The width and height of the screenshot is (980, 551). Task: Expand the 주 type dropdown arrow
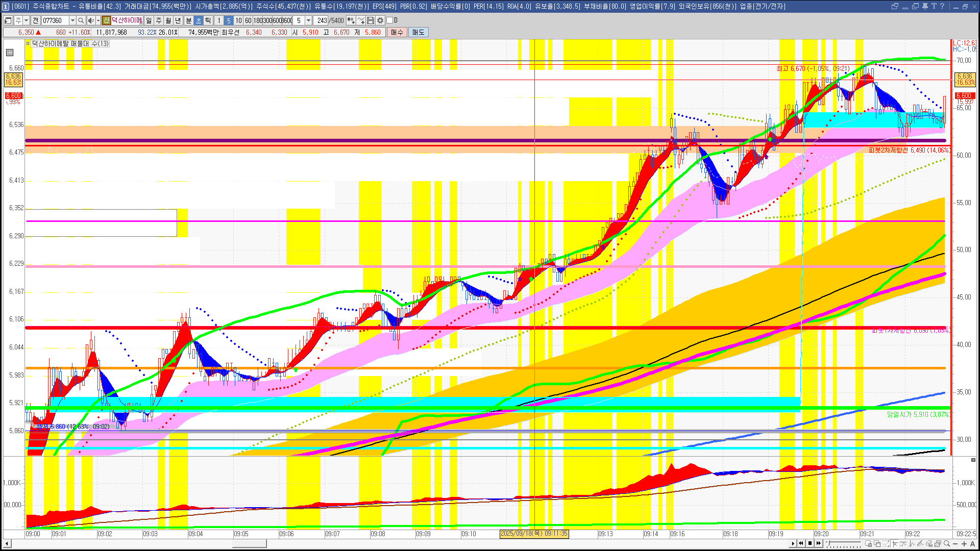(26, 20)
